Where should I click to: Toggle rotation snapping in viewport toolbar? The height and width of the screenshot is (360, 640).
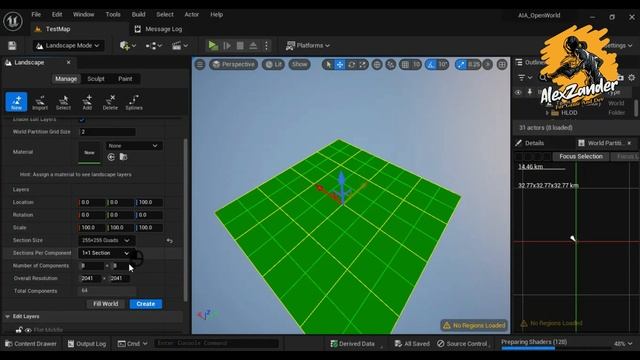pyautogui.click(x=431, y=64)
